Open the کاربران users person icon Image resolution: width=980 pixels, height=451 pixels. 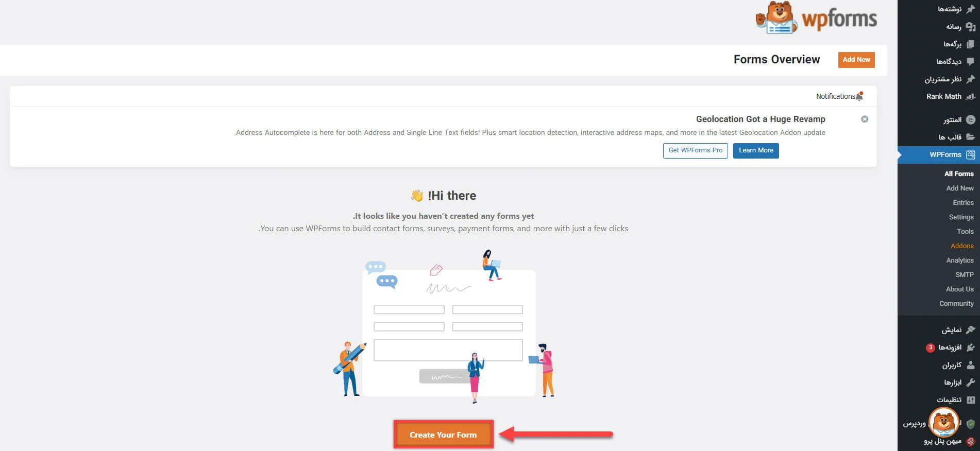(971, 365)
